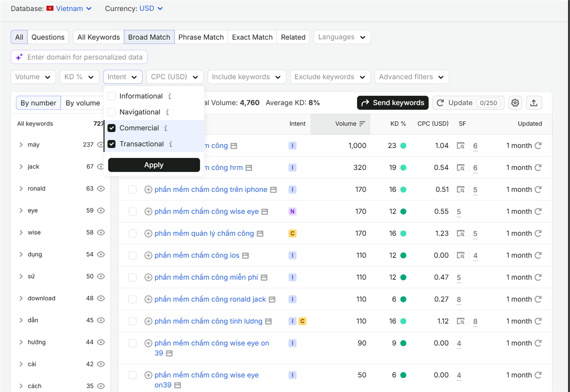This screenshot has height=392, width=570.
Task: Click sparkle icon in personalized data field
Action: click(19, 57)
